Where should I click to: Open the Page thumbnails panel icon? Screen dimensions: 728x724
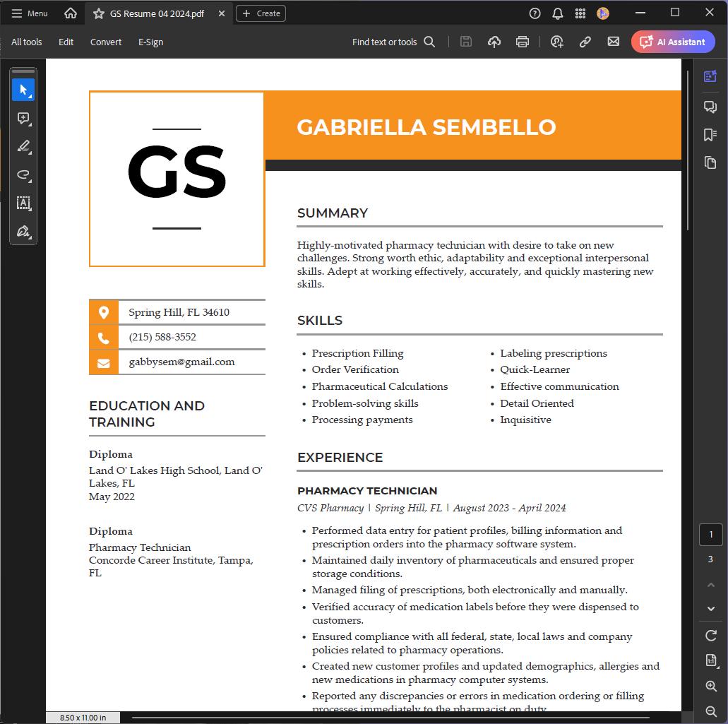pyautogui.click(x=710, y=162)
